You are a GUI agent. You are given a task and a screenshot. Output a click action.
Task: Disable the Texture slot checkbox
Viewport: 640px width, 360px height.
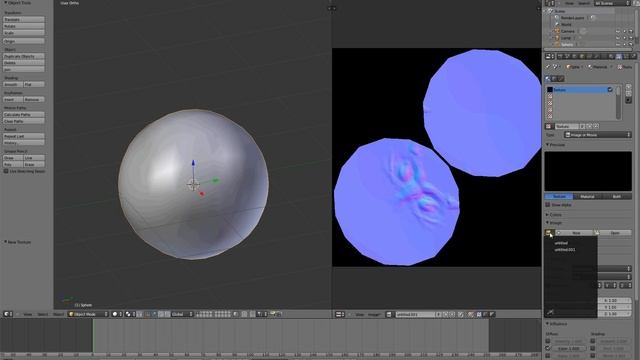point(610,89)
